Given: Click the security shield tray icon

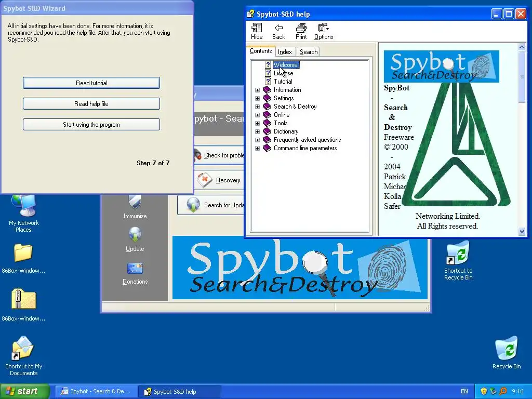Looking at the screenshot, I should tap(484, 391).
